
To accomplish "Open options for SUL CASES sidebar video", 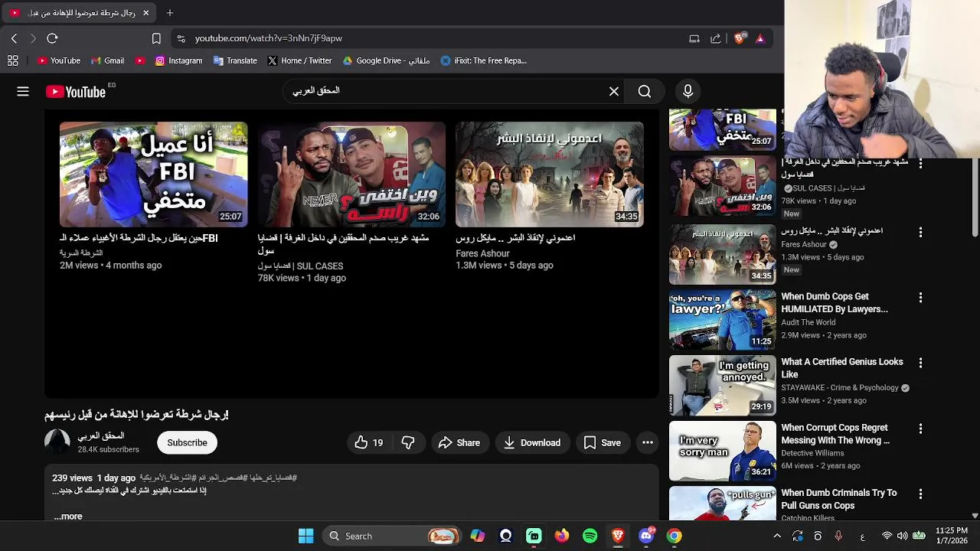I will coord(920,164).
